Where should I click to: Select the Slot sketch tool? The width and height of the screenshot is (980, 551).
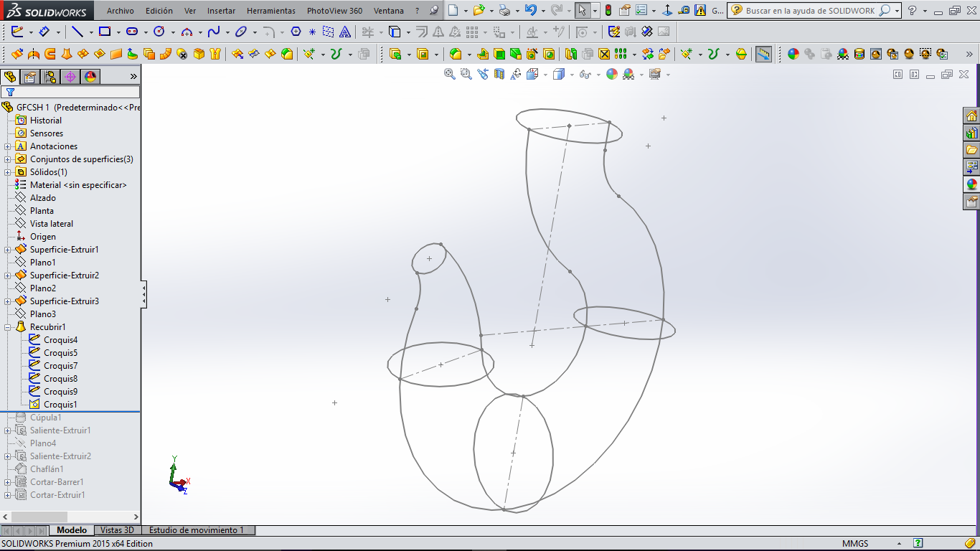point(132,32)
